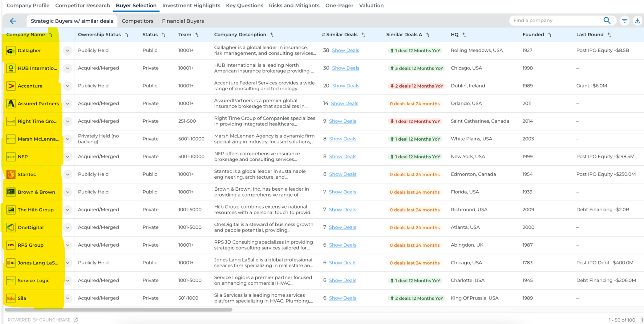644x324 pixels.
Task: Select the Competitors sub-tab
Action: (x=137, y=21)
